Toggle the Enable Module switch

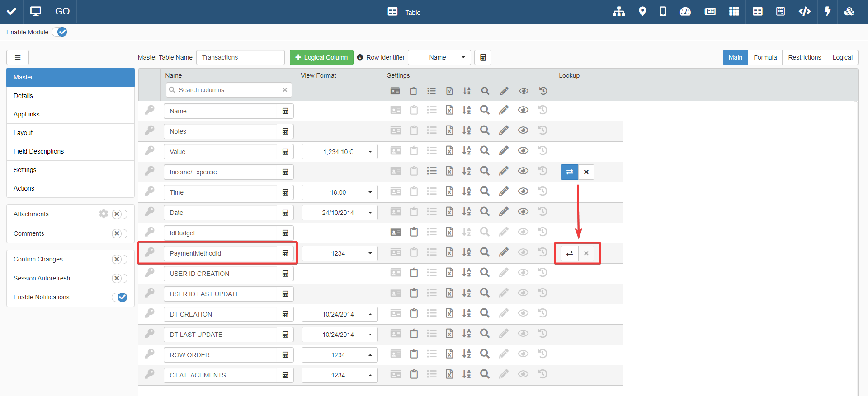[60, 32]
